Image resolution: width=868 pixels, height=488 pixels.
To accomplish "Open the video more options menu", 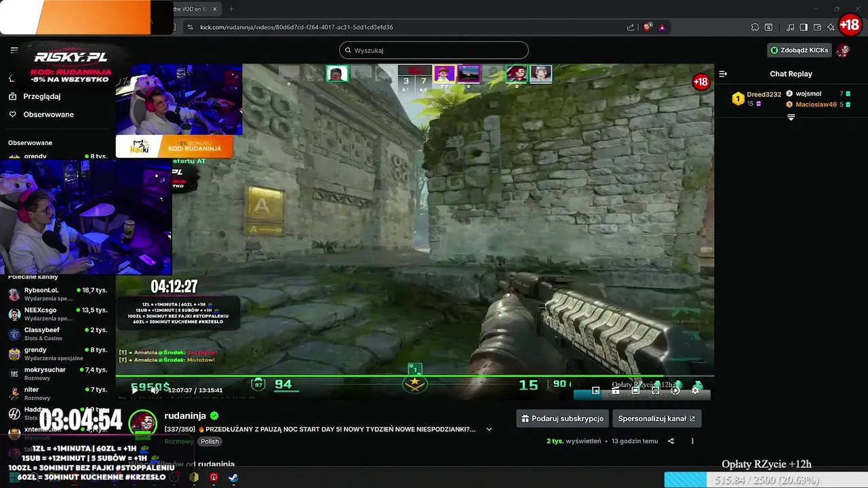I will point(692,441).
